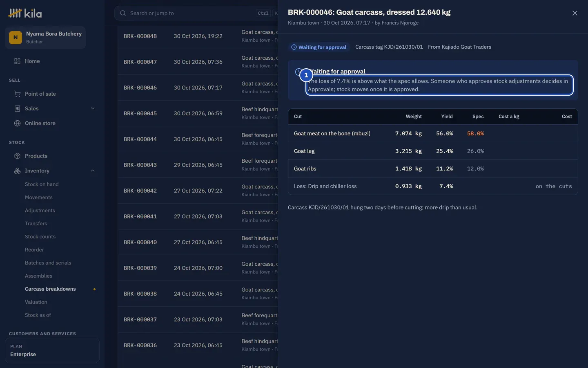Click the Online store globe icon
Screen dimensions: 588x368
[17, 123]
